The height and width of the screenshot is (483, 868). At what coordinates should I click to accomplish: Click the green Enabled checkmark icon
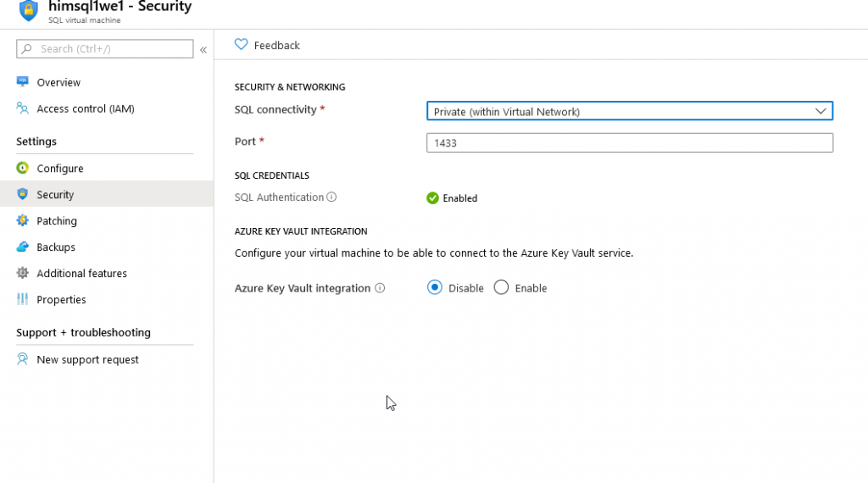point(432,198)
